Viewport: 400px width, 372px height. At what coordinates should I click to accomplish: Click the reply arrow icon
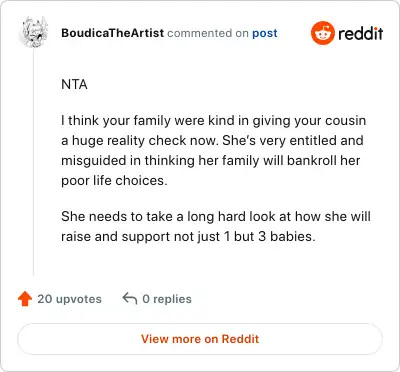coord(130,298)
